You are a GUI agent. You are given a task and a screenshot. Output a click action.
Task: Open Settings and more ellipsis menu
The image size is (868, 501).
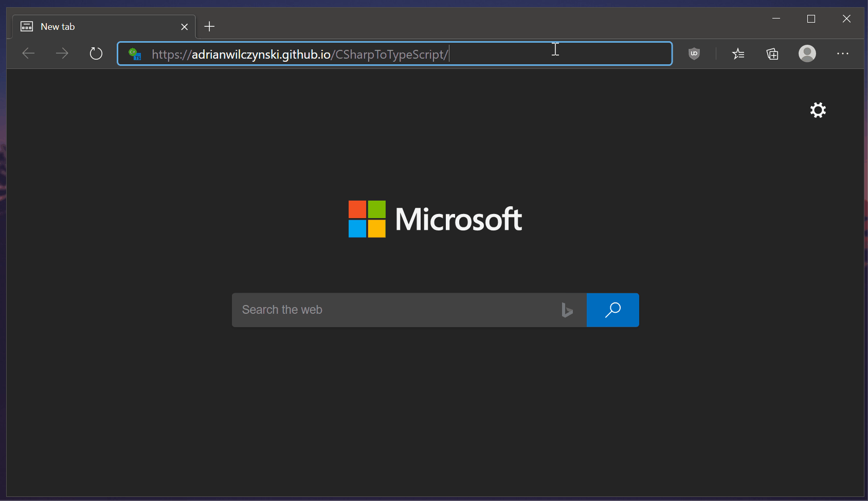pos(842,53)
